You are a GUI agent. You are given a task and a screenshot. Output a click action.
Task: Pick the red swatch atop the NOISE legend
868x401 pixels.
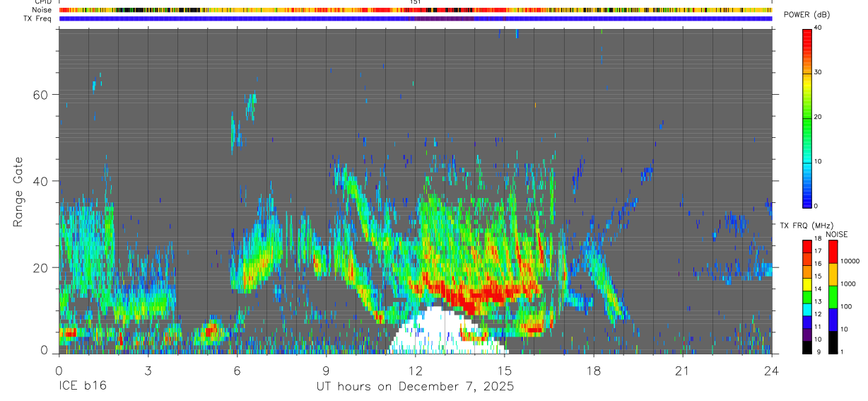pyautogui.click(x=833, y=252)
